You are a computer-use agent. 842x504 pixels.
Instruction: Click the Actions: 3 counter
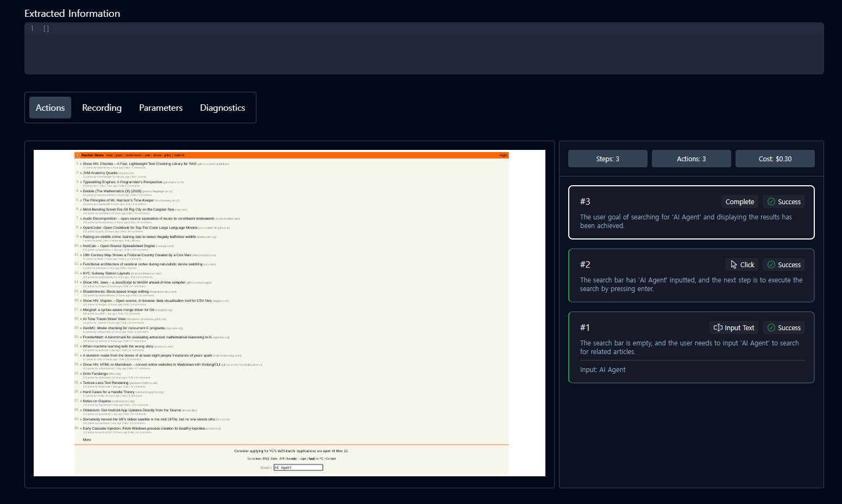pyautogui.click(x=691, y=159)
